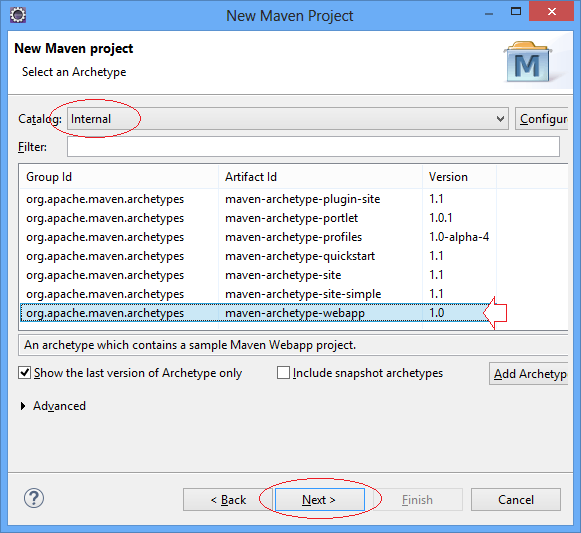Minimize the New Maven Project dialog
The width and height of the screenshot is (581, 533).
(x=489, y=14)
